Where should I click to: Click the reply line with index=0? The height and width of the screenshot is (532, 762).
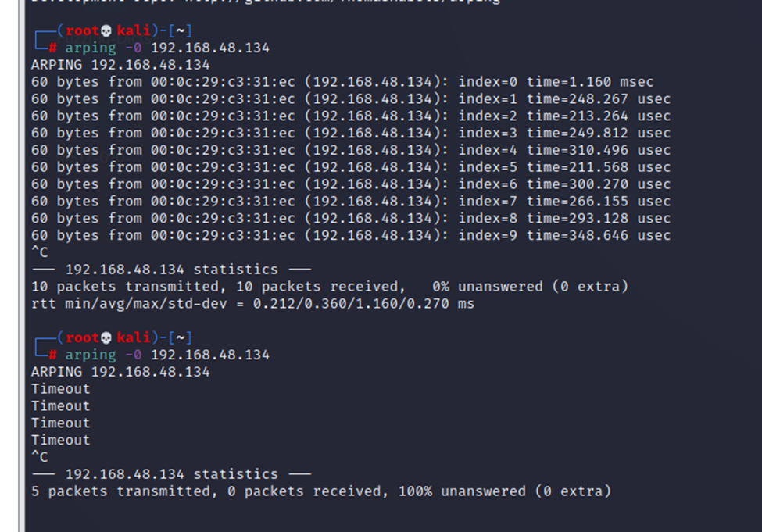point(342,82)
